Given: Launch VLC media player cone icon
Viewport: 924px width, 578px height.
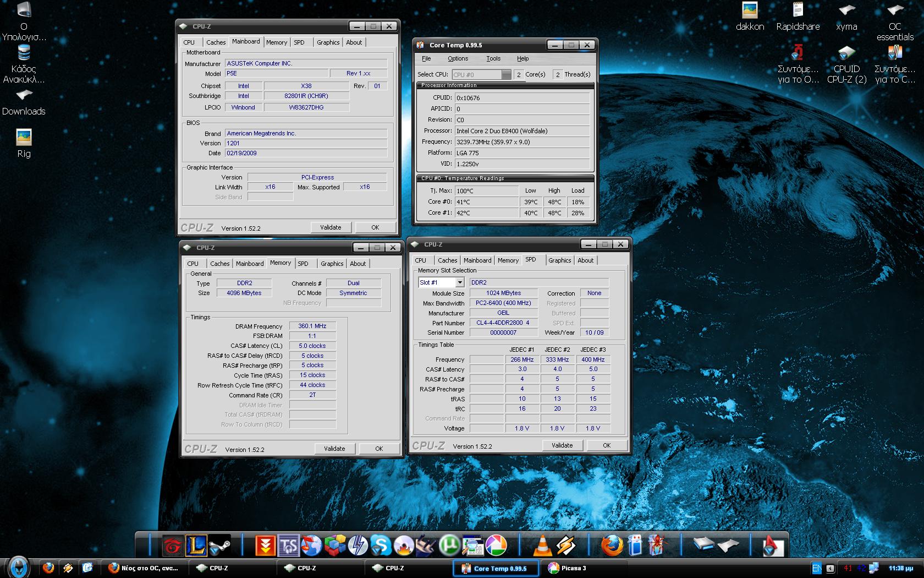Looking at the screenshot, I should pyautogui.click(x=543, y=546).
